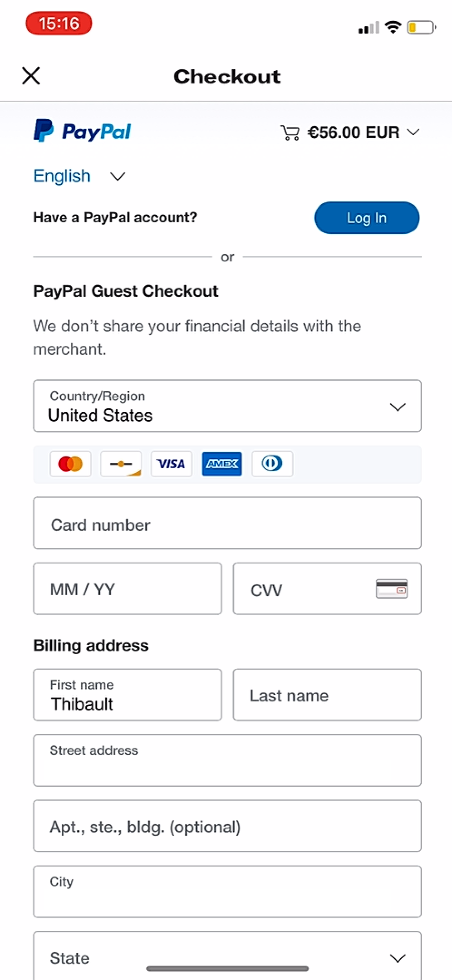Tap the American Express card icon
452x980 pixels.
pos(221,464)
